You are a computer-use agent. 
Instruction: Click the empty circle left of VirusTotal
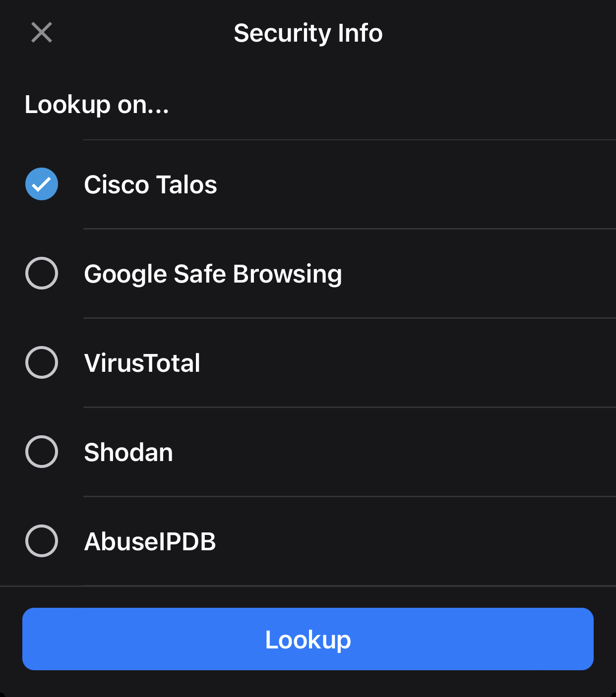42,362
